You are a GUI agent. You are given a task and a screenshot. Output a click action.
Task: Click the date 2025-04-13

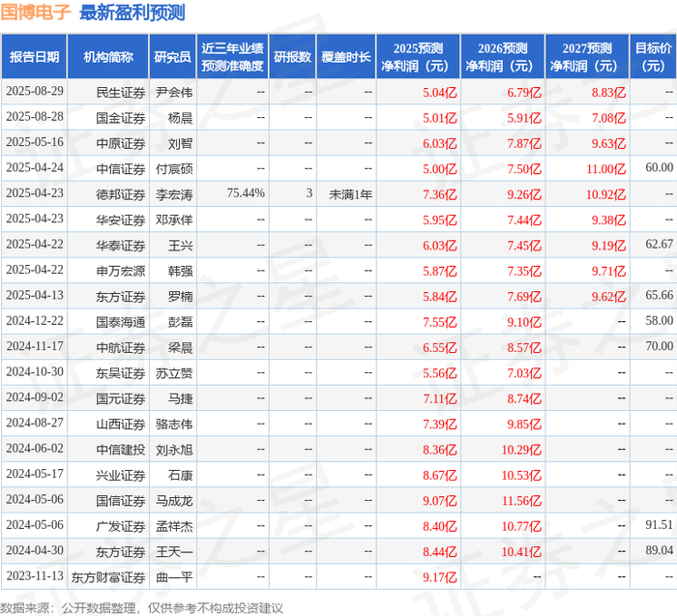(x=35, y=295)
